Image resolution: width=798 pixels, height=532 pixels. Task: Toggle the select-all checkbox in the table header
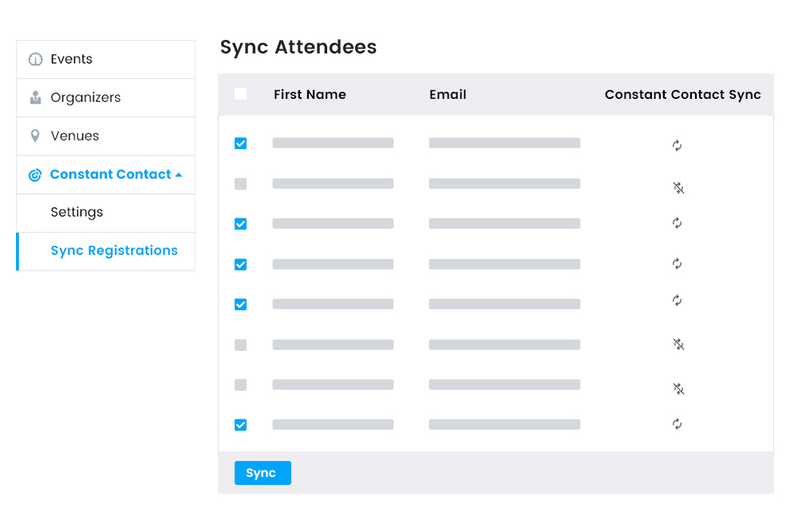240,93
